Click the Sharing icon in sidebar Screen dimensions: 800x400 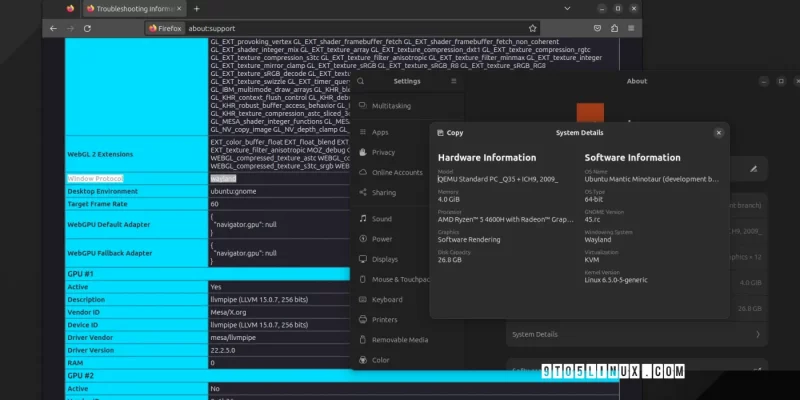point(363,192)
